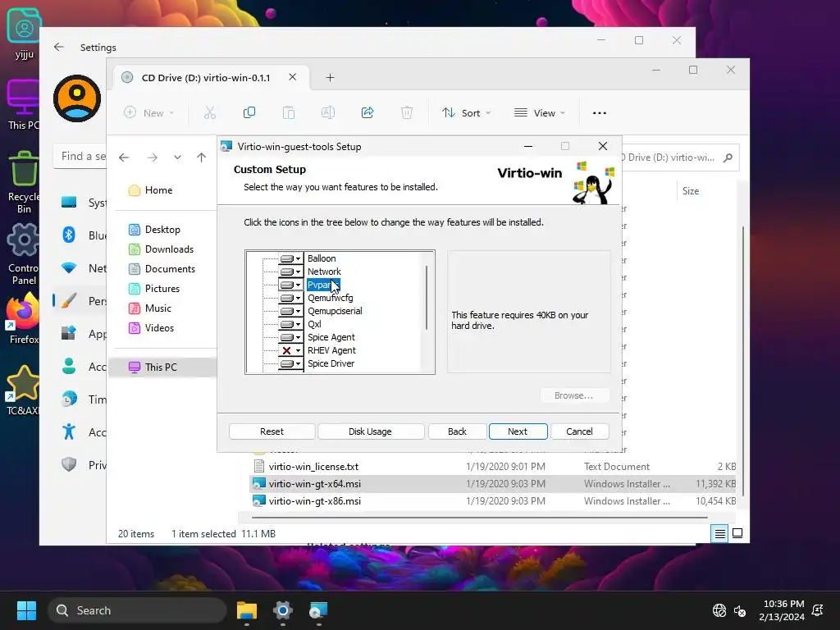Navigate forward in File Explorer
The height and width of the screenshot is (630, 840).
click(x=153, y=157)
